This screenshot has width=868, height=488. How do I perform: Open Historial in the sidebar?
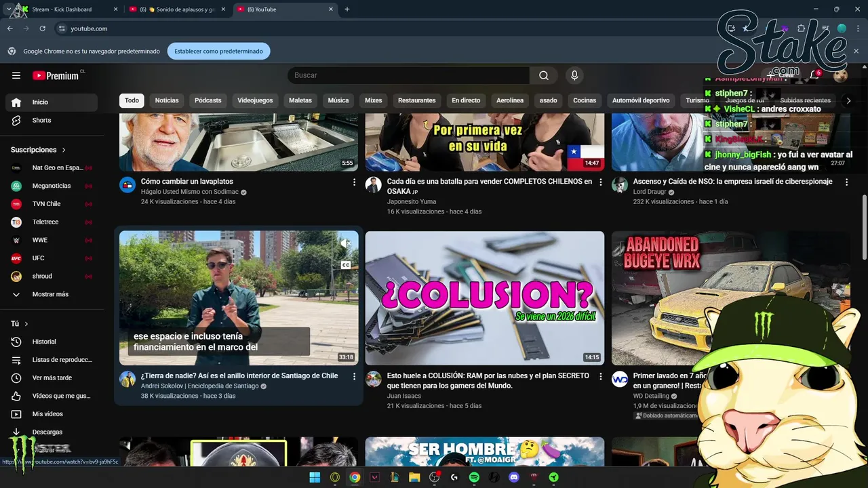click(52, 342)
